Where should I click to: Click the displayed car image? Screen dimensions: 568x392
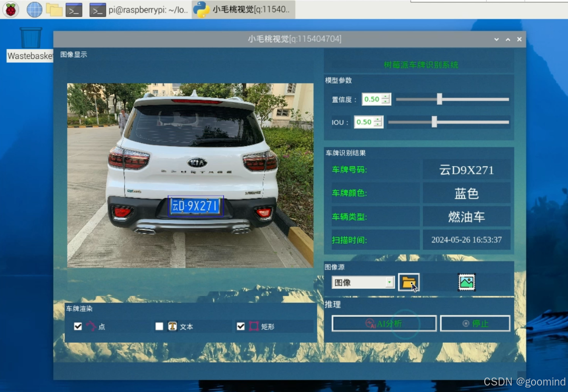click(x=190, y=175)
